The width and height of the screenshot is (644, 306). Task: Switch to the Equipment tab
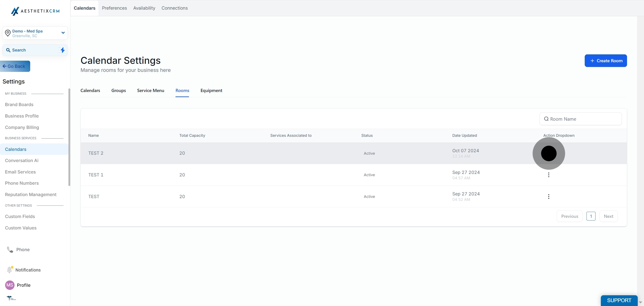point(211,91)
